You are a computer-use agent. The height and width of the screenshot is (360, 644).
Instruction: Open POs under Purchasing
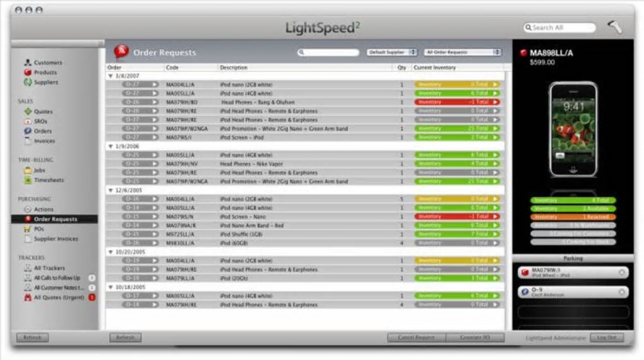pos(39,229)
